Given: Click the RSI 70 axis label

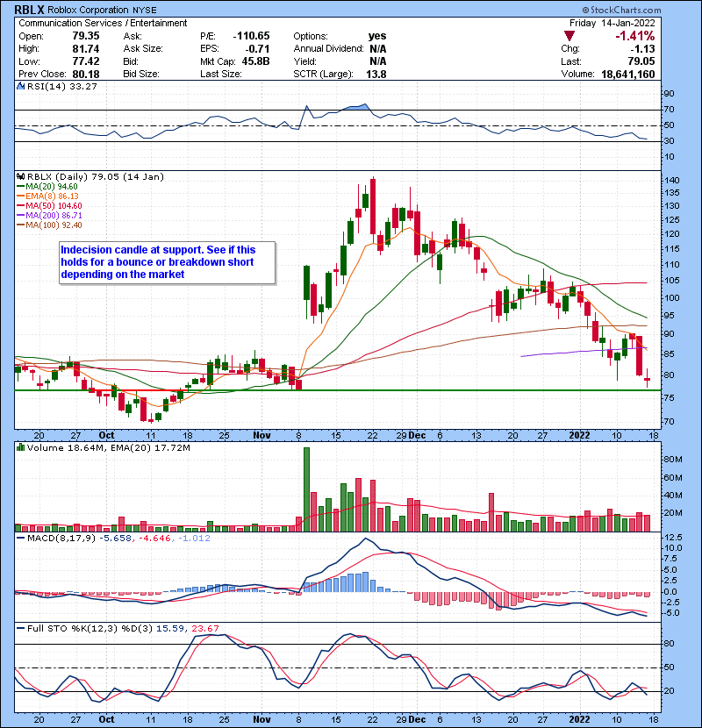Looking at the screenshot, I should pyautogui.click(x=670, y=110).
